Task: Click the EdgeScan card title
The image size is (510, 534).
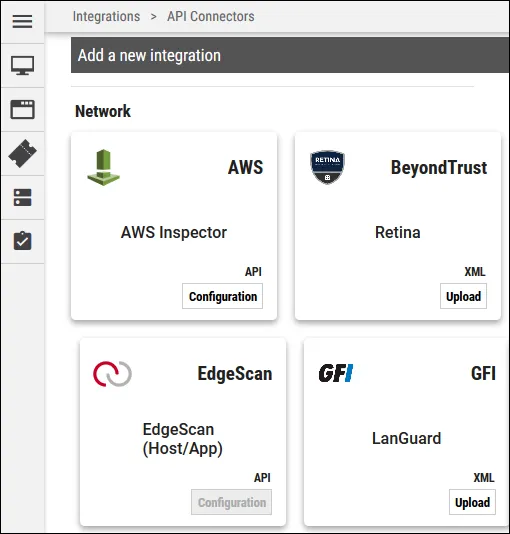Action: [x=235, y=374]
